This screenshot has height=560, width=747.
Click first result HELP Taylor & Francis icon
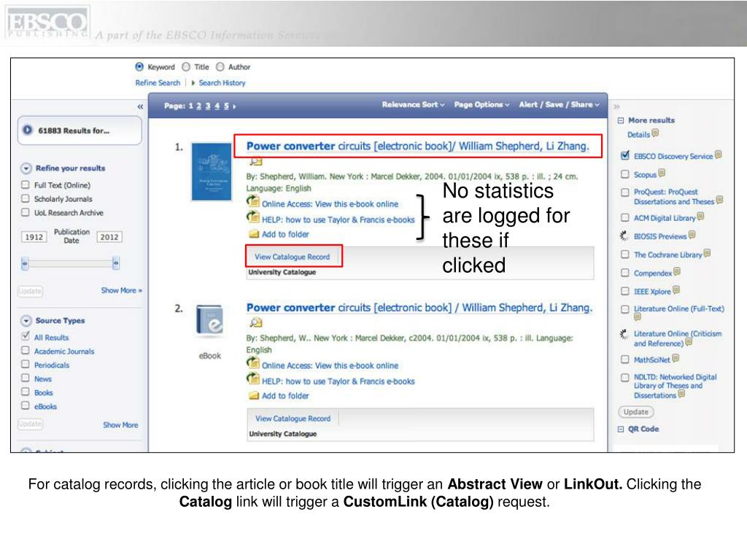click(x=253, y=217)
